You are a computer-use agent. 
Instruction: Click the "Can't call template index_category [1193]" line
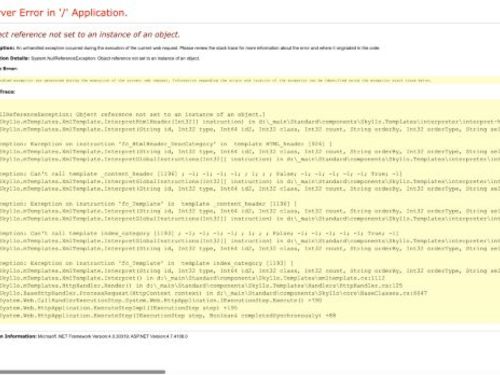[199, 233]
